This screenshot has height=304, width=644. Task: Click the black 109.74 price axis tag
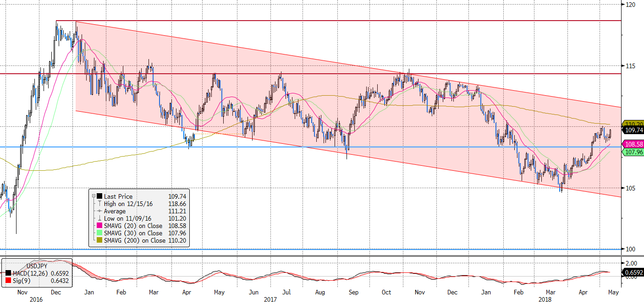click(x=633, y=130)
